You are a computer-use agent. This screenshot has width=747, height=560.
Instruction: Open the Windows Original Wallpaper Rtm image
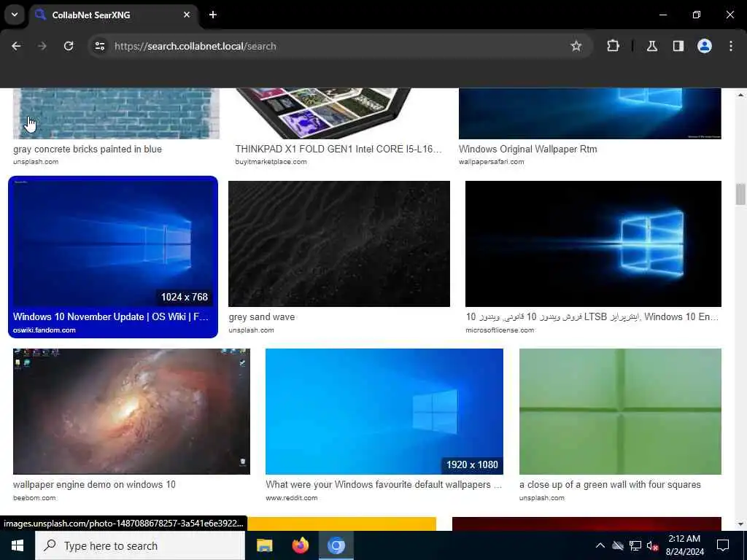(589, 113)
